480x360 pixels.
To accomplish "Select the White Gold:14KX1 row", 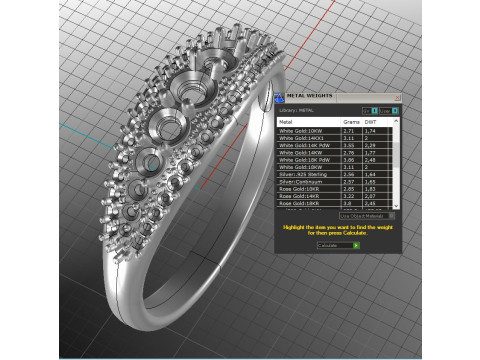I will 335,138.
